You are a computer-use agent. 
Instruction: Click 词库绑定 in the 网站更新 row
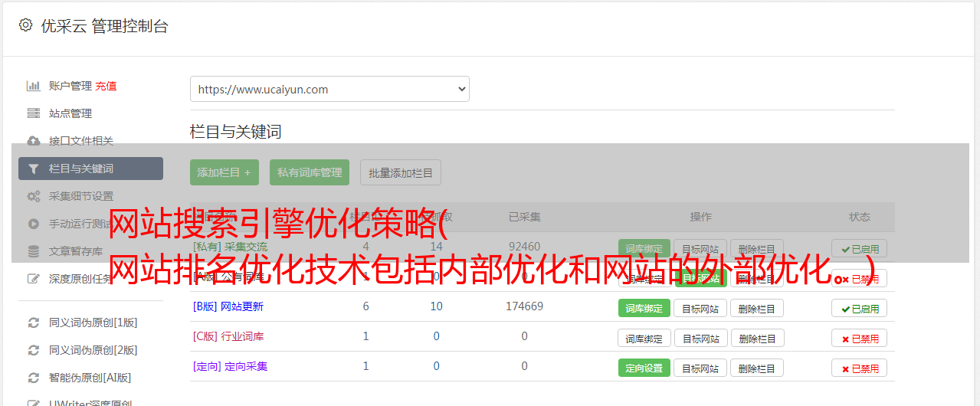pyautogui.click(x=644, y=308)
